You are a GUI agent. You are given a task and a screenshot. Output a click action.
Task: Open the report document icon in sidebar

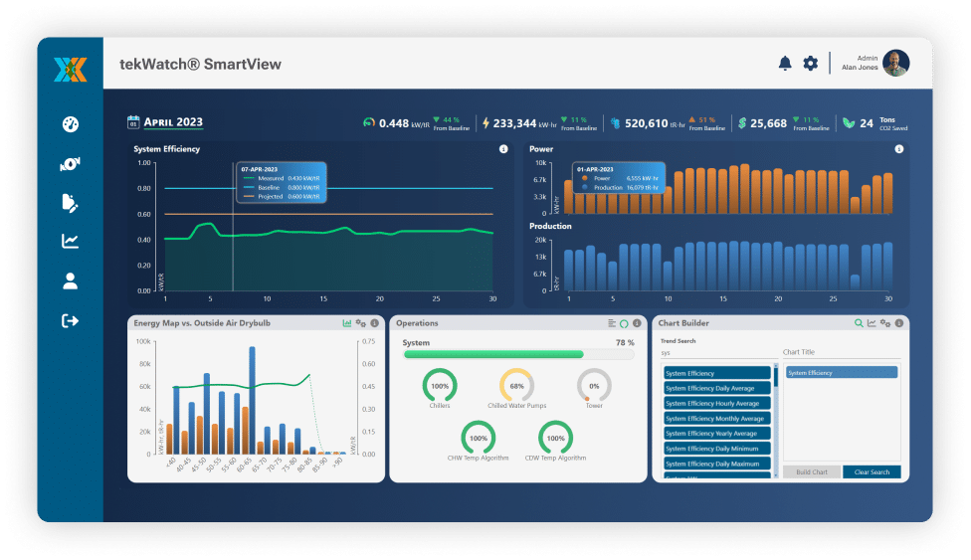click(x=70, y=203)
